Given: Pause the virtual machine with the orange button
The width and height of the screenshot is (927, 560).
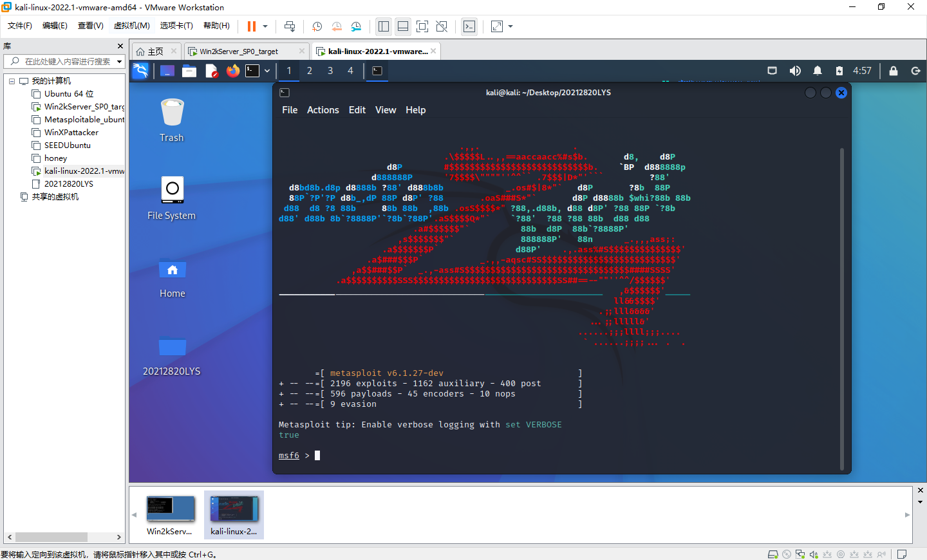Looking at the screenshot, I should click(x=252, y=26).
